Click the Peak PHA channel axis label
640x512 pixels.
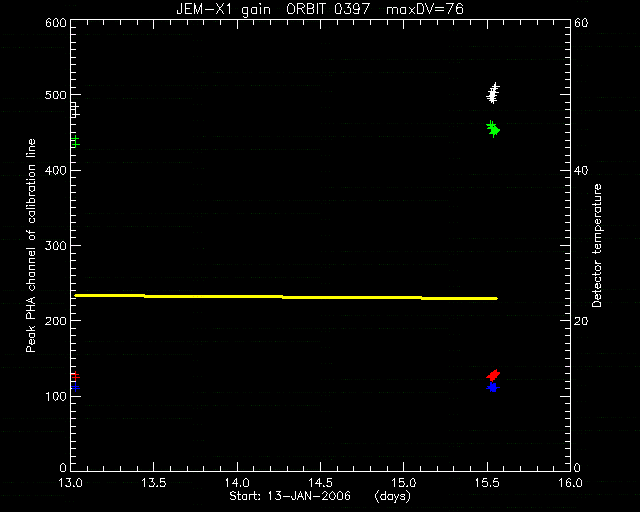tap(31, 245)
